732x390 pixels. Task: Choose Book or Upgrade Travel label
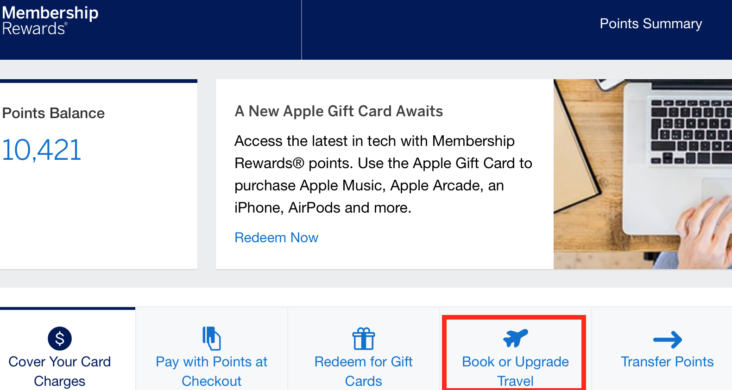point(515,371)
